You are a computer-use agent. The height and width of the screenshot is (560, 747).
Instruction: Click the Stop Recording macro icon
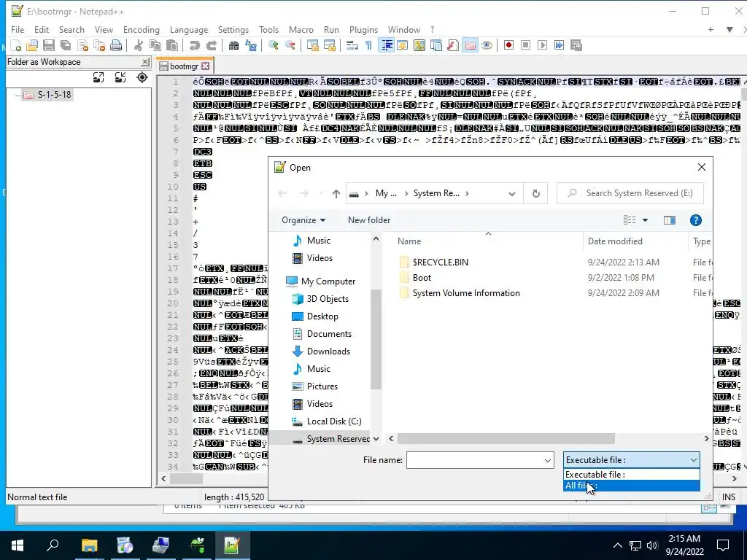click(x=525, y=45)
